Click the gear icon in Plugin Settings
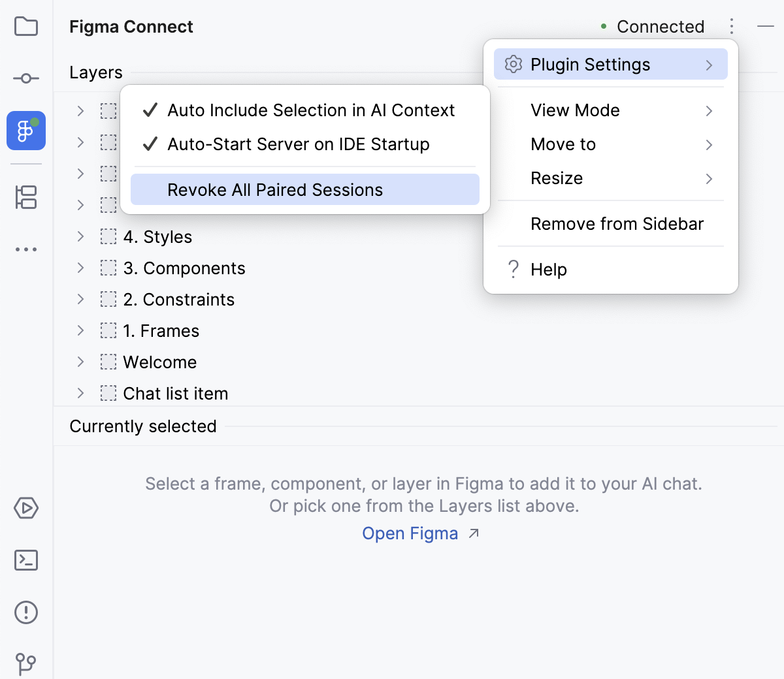 coord(514,64)
